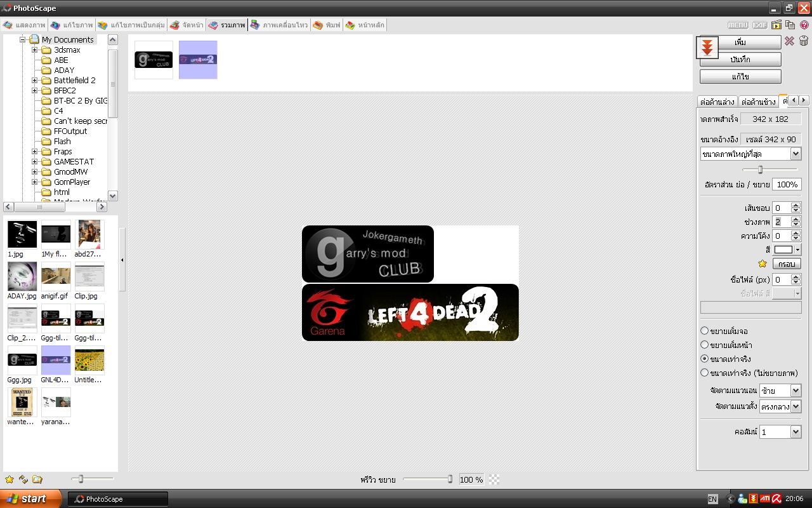Click the แก้ไข button
The image size is (812, 508).
(740, 77)
